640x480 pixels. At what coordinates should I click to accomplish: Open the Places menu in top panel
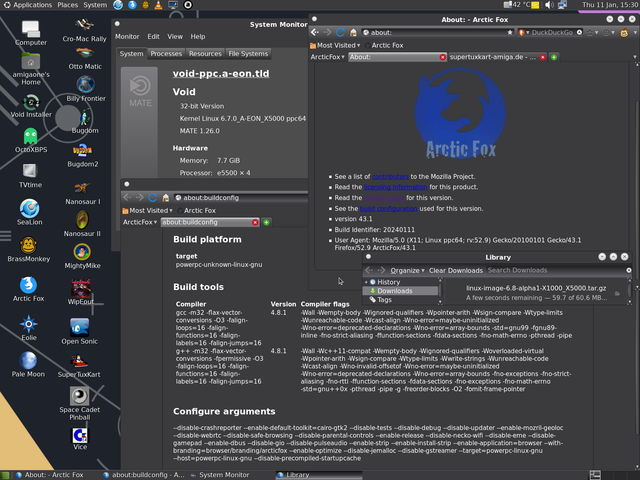click(x=67, y=5)
